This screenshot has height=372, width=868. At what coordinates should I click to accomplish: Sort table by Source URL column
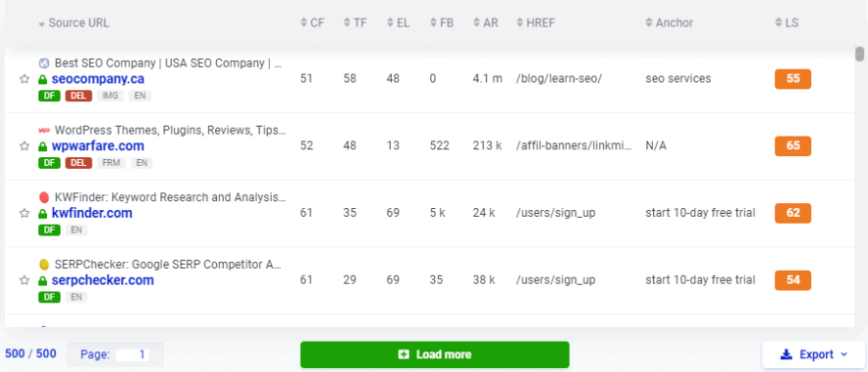[x=74, y=23]
